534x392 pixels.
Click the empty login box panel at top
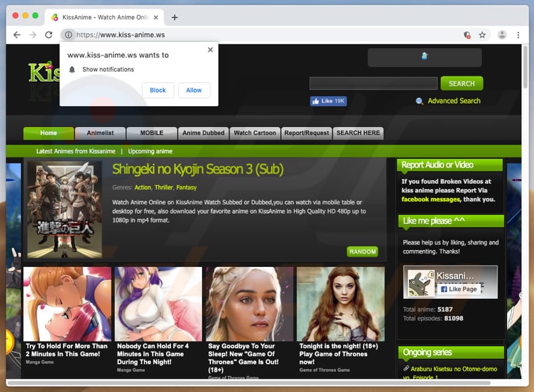click(424, 57)
